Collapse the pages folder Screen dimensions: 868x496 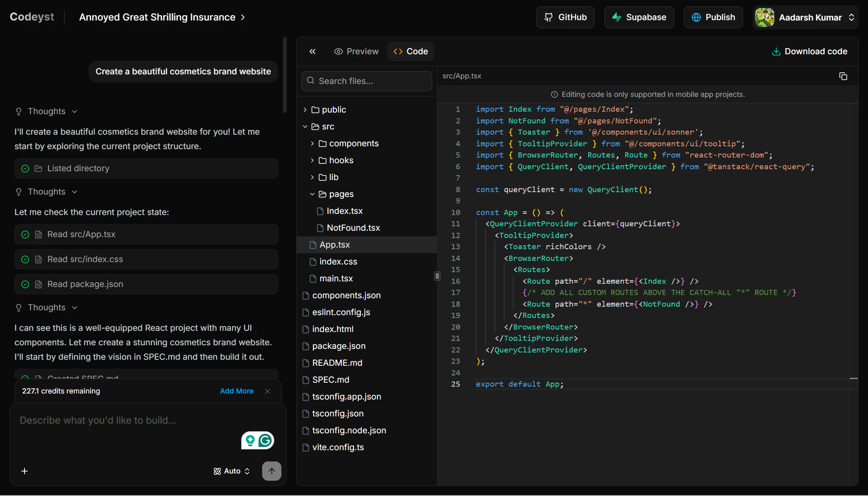click(x=312, y=194)
